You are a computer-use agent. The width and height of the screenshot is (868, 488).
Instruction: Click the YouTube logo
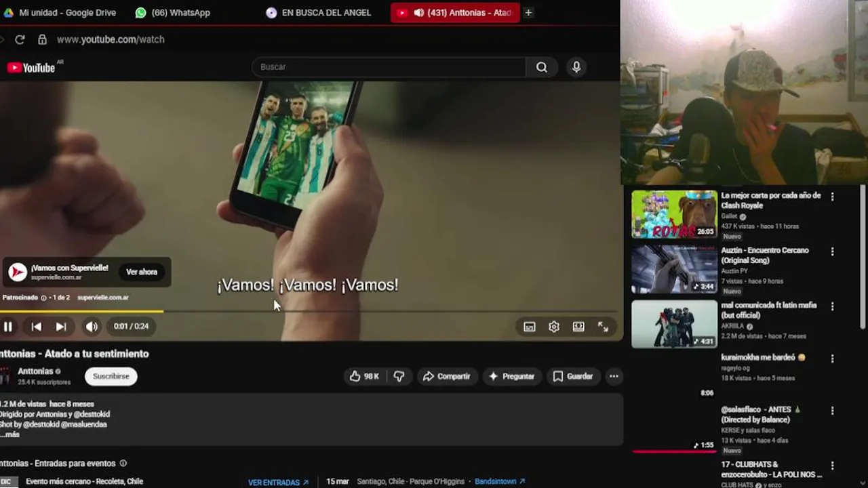(31, 67)
